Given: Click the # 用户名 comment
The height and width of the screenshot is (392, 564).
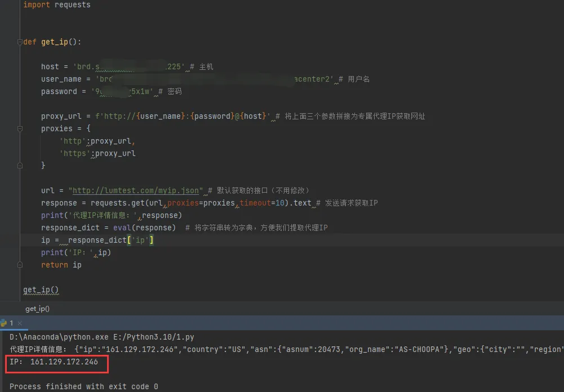Looking at the screenshot, I should click(354, 79).
